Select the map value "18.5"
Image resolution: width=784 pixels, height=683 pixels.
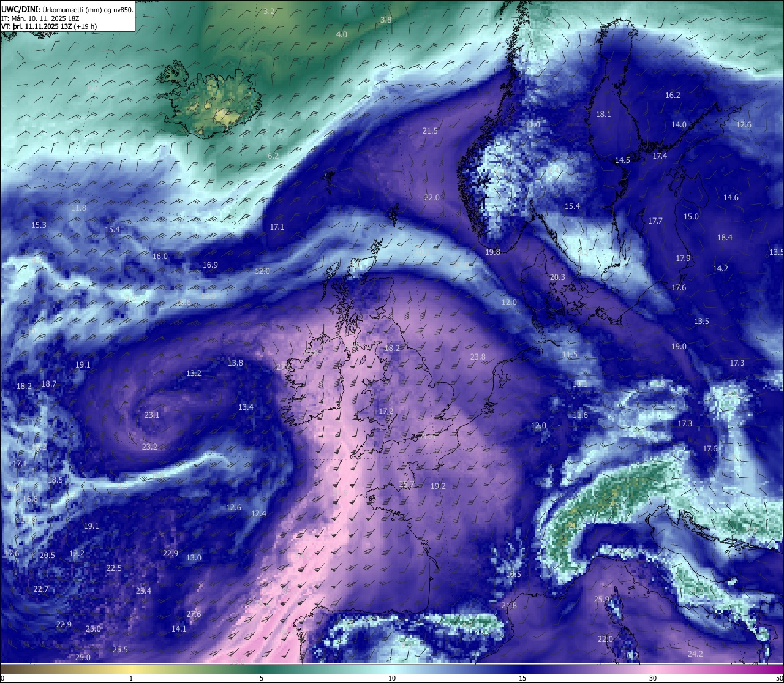[55, 480]
